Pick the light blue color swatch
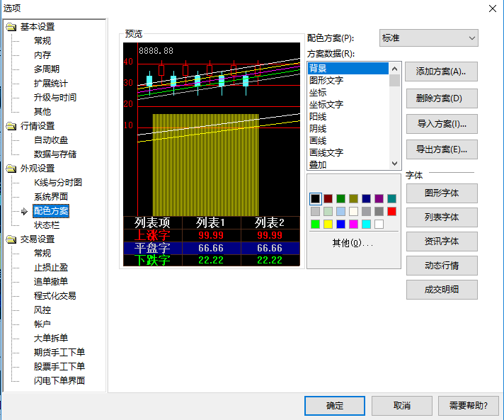This screenshot has height=420, width=504. tap(340, 211)
